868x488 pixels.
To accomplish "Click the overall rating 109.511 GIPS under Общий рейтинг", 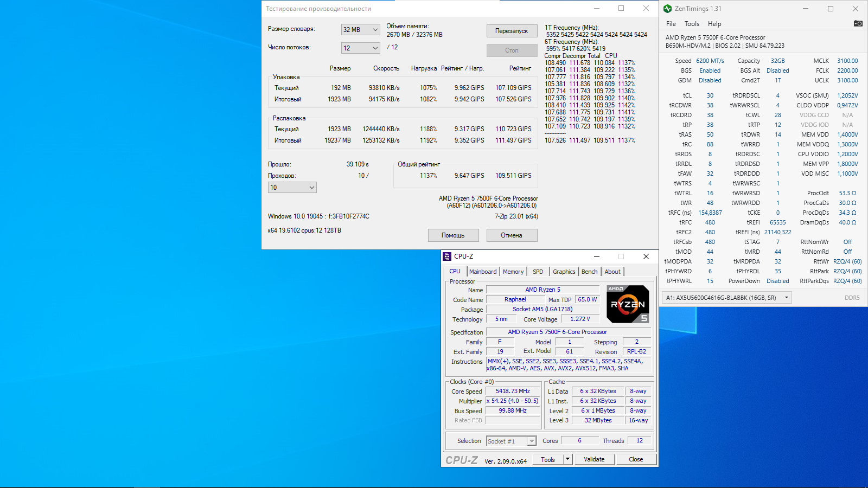I will [513, 176].
